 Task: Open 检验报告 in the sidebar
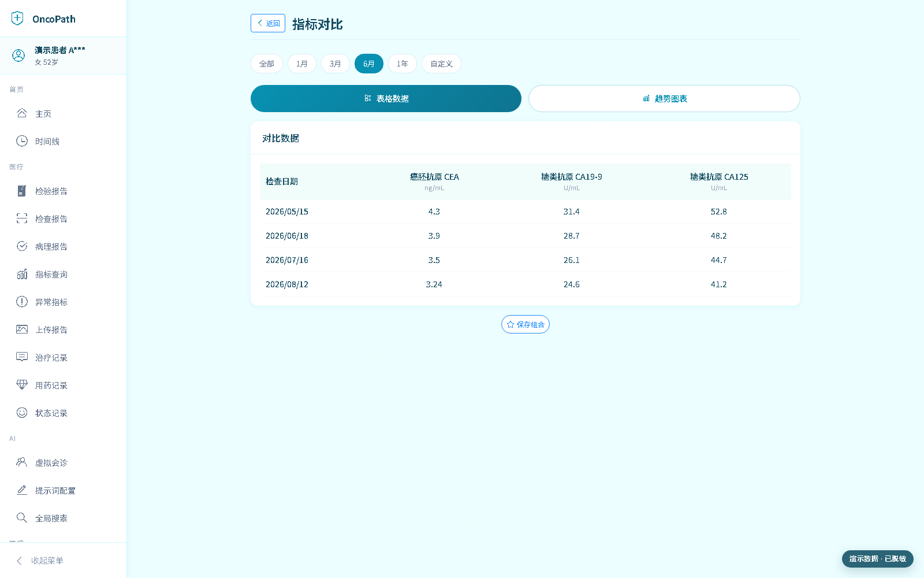click(x=51, y=191)
